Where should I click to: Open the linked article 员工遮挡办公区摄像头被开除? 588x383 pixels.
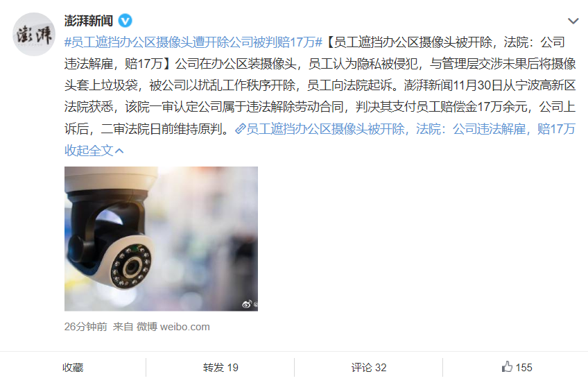pyautogui.click(x=410, y=129)
